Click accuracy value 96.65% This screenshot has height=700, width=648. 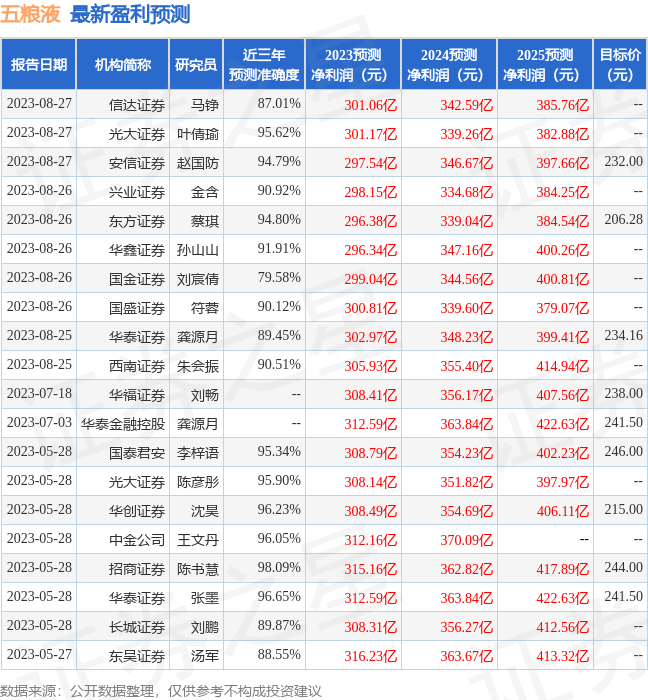[x=279, y=597]
